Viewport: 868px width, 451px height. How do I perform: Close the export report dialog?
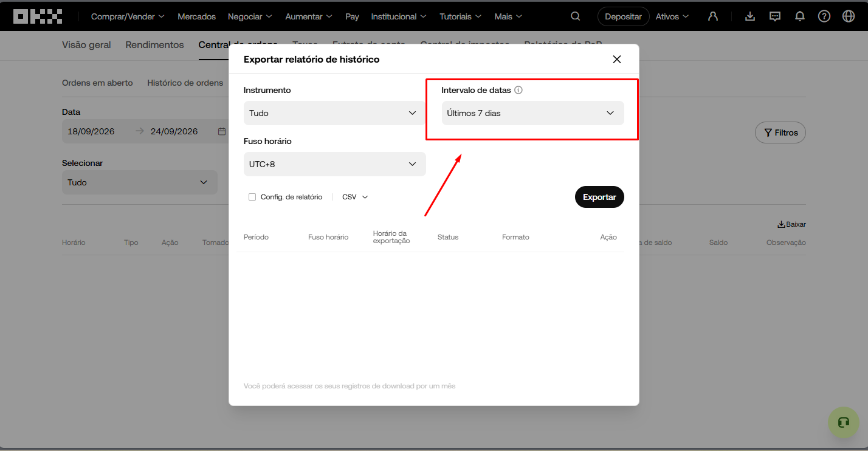(617, 59)
